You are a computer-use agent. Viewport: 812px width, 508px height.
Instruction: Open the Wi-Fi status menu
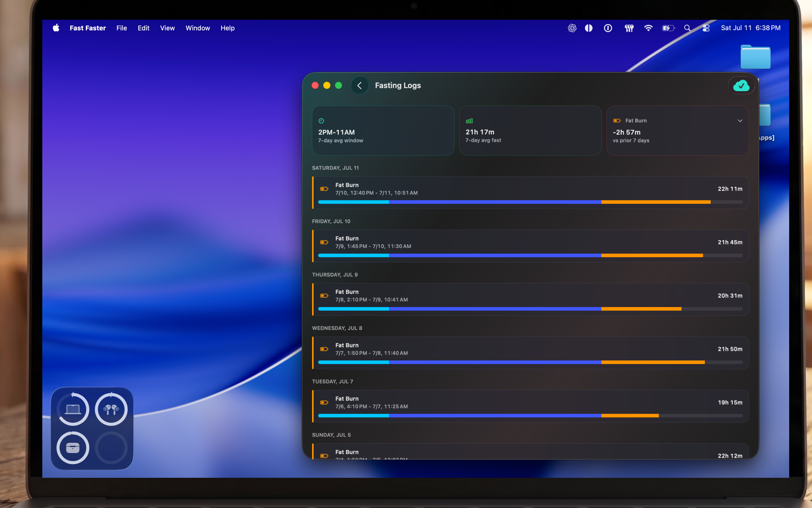click(648, 28)
